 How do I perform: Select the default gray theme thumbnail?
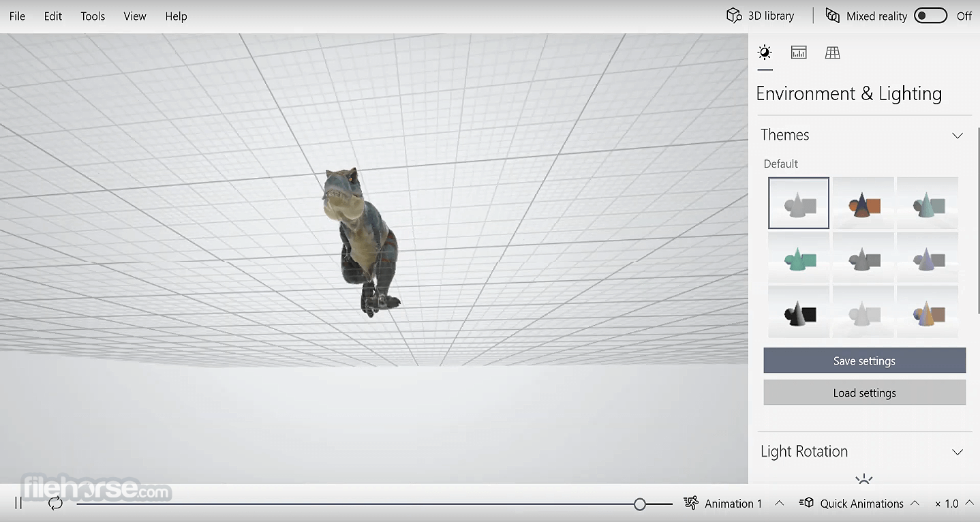(799, 203)
